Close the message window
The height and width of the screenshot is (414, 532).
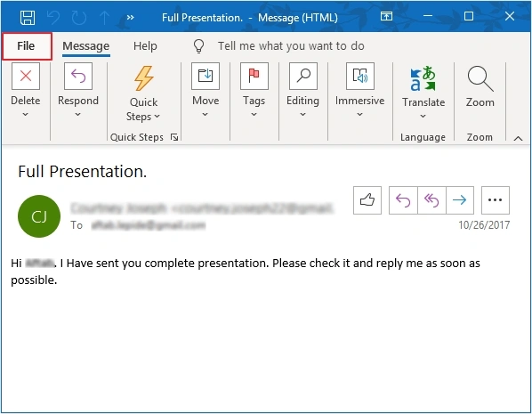[x=510, y=16]
